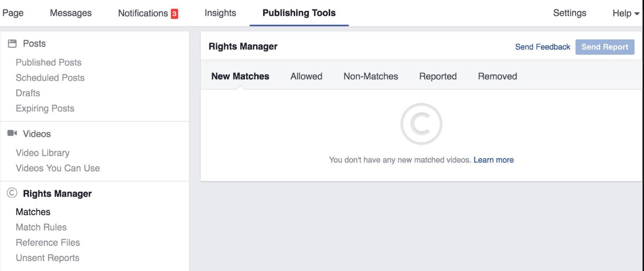Open Settings in the top bar
The width and height of the screenshot is (644, 271).
tap(570, 13)
